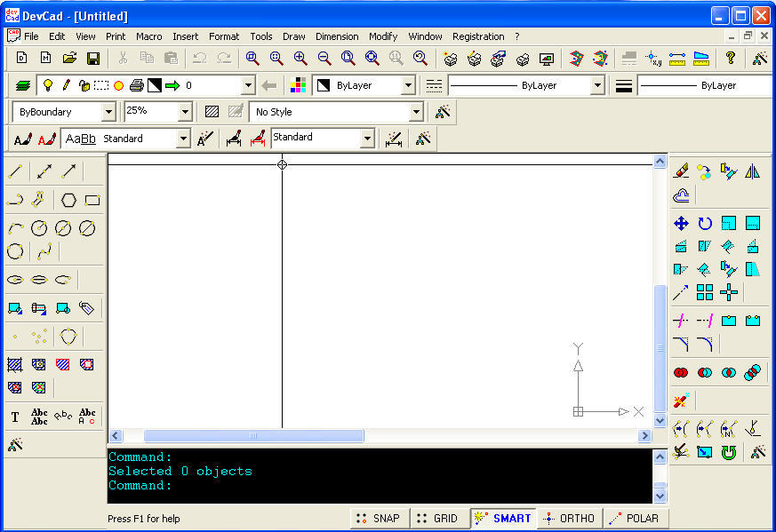Open the Draw menu
Screen dimensions: 776x532
pos(293,36)
